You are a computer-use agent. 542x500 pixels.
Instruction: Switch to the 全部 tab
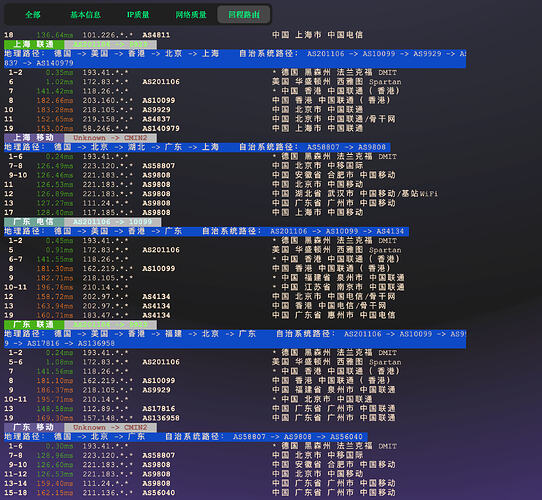pos(33,15)
